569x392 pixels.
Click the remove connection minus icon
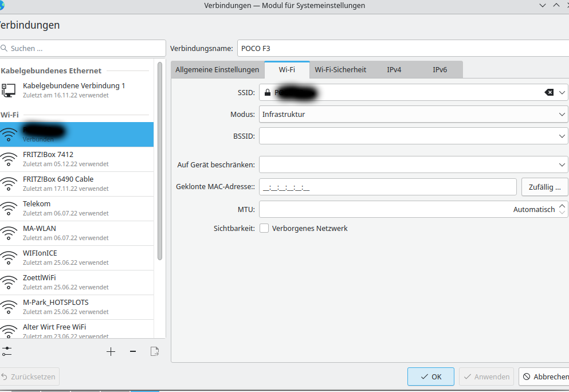pyautogui.click(x=133, y=351)
